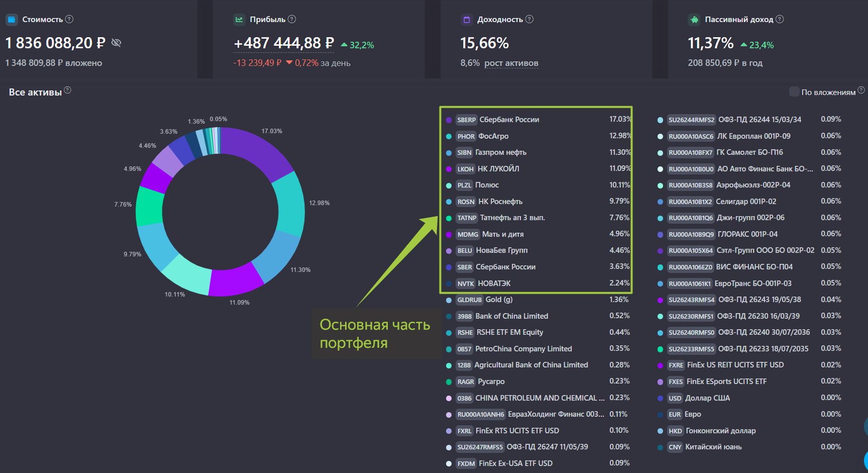The width and height of the screenshot is (868, 473).
Task: Open ЕвразХолдинг Финанс 003 bond row
Action: point(537,414)
